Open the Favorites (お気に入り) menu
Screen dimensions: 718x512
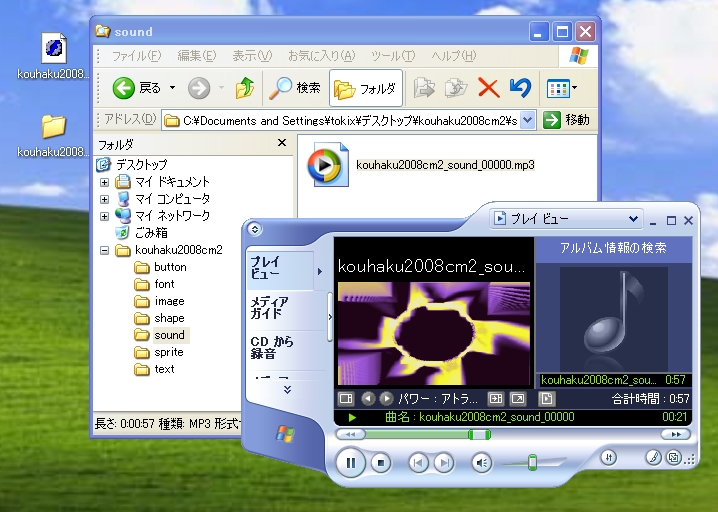[321, 56]
